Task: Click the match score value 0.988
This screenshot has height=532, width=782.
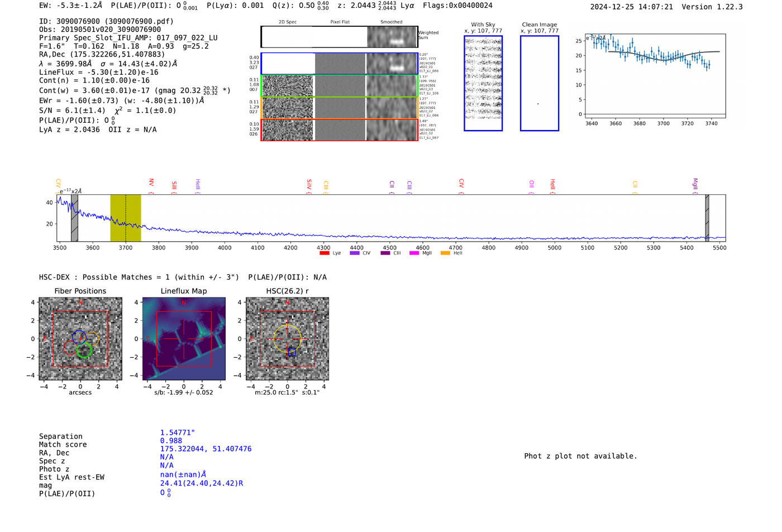Action: pos(171,441)
